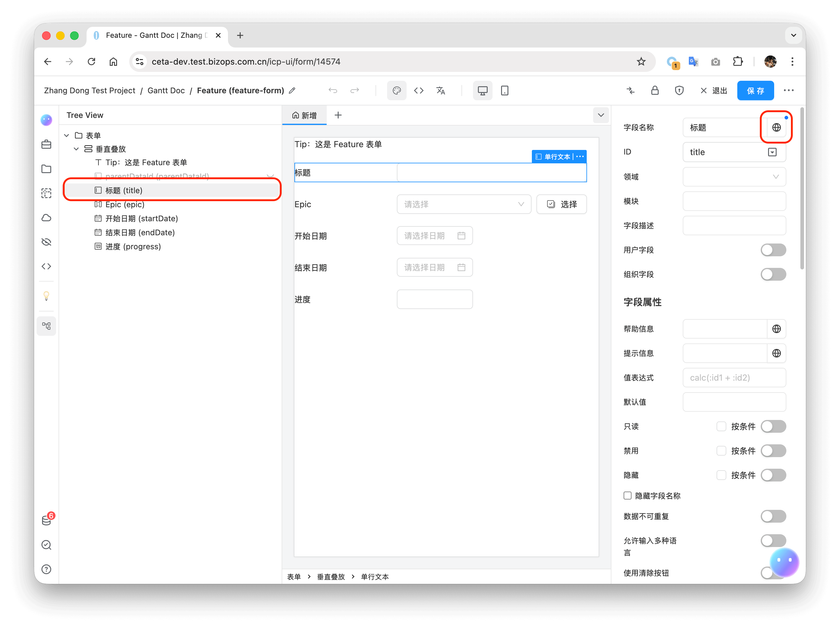Select 开始日期 (startDate) in tree view

click(141, 218)
